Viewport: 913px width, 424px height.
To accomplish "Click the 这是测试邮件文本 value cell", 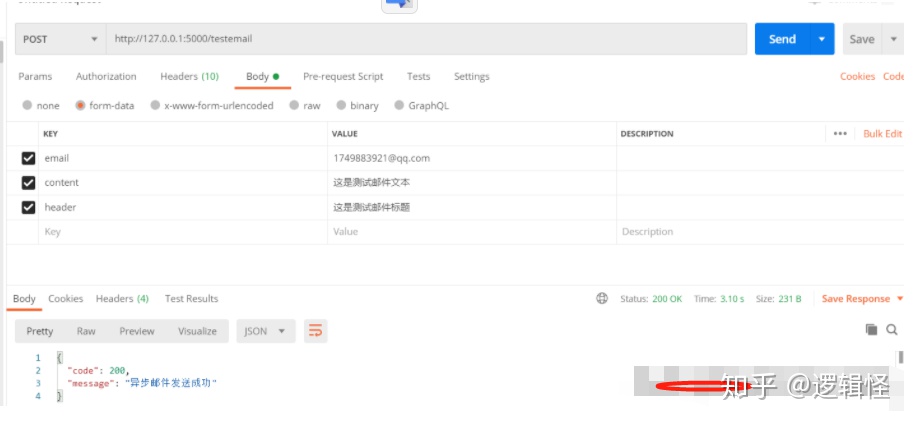I will [472, 182].
